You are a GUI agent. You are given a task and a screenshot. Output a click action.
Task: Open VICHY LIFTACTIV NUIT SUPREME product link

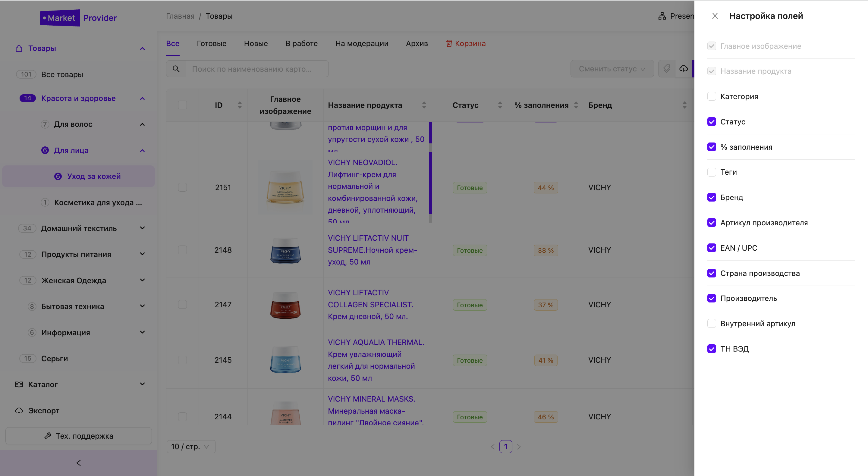[x=372, y=250]
